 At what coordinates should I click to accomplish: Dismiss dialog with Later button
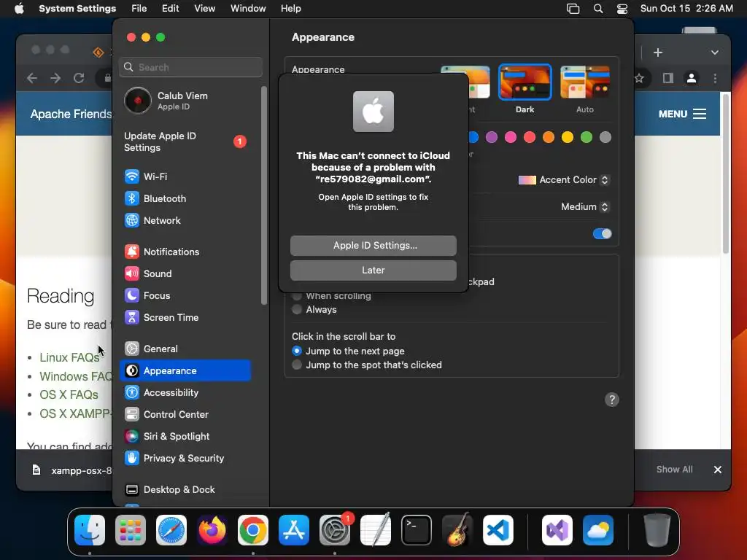point(373,270)
